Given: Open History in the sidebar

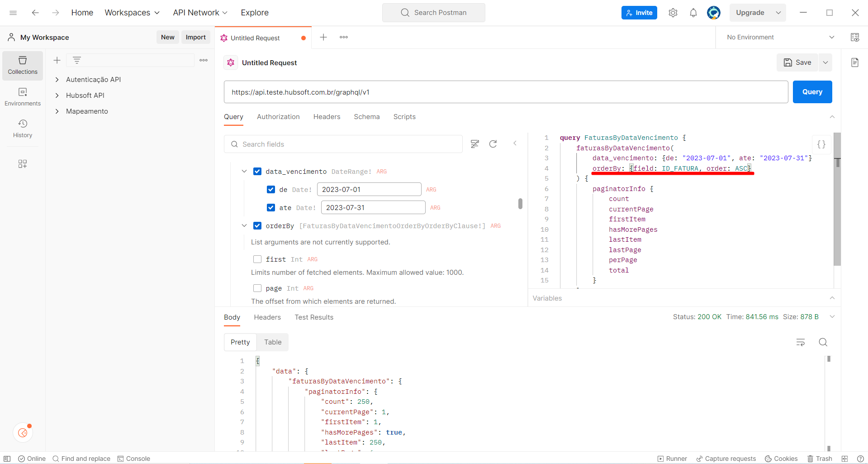Looking at the screenshot, I should [23, 129].
